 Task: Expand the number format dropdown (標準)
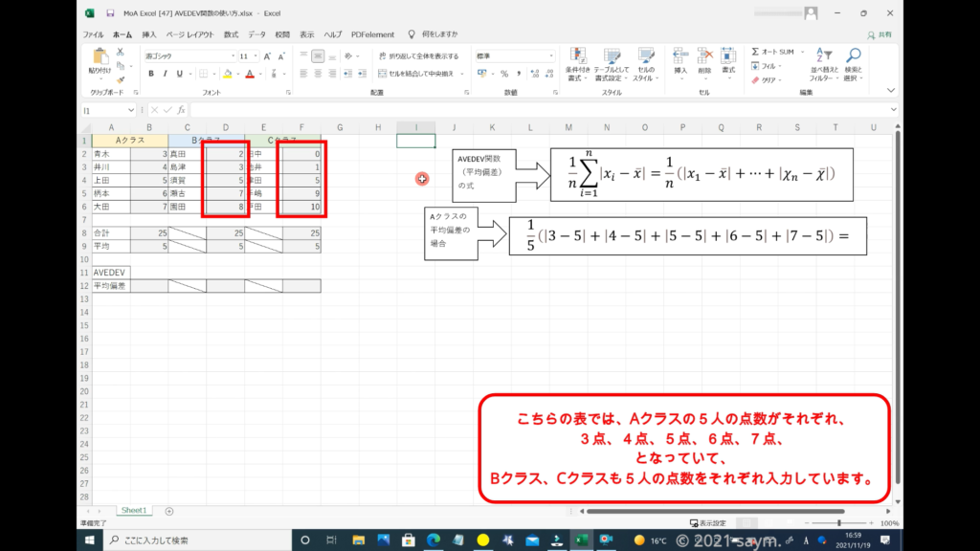551,56
